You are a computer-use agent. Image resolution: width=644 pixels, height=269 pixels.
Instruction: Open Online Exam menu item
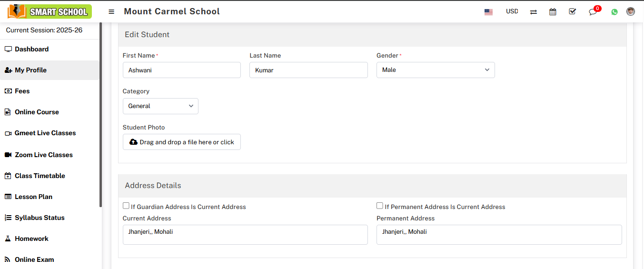[50, 259]
